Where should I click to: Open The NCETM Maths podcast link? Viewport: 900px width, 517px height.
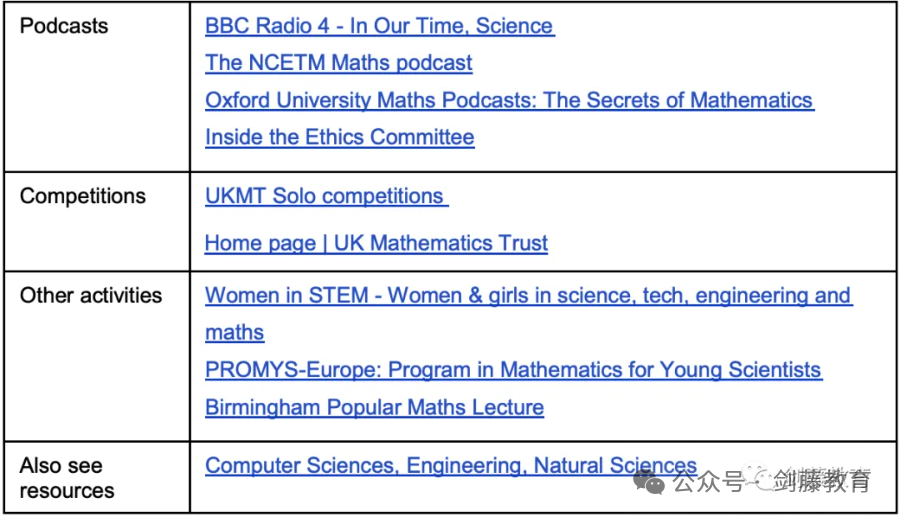(339, 63)
